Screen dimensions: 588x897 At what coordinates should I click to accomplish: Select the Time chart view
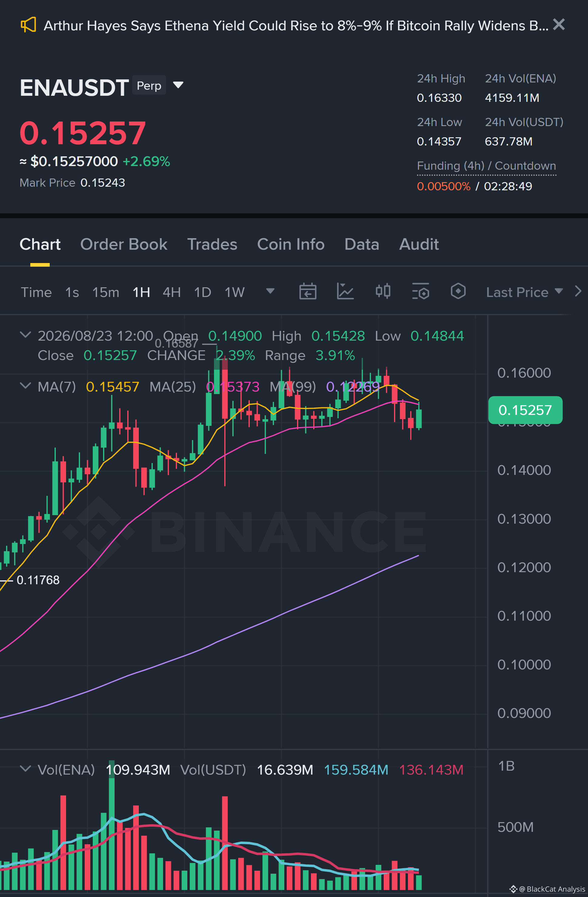[x=36, y=292]
